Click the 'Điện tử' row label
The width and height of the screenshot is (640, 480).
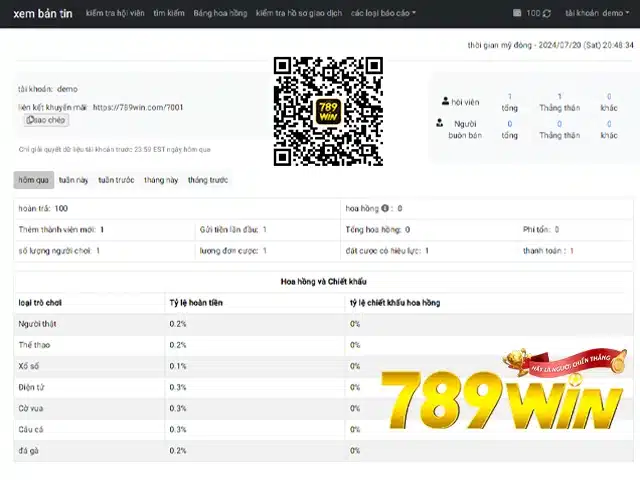click(x=31, y=387)
